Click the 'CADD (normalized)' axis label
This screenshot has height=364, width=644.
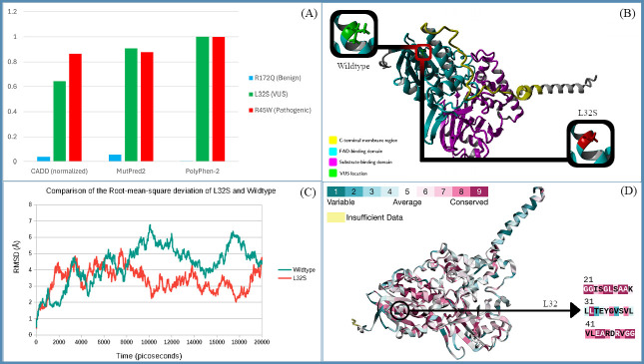(x=59, y=172)
